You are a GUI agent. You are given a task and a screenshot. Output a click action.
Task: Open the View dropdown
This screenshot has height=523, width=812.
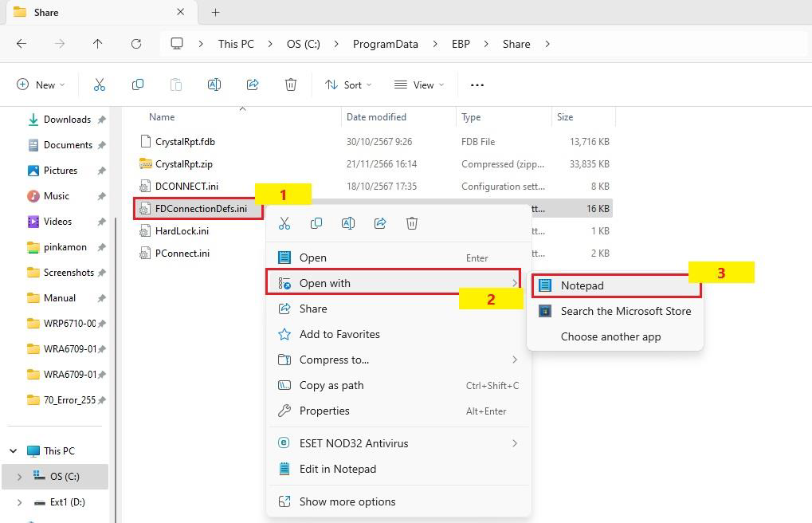click(x=419, y=85)
